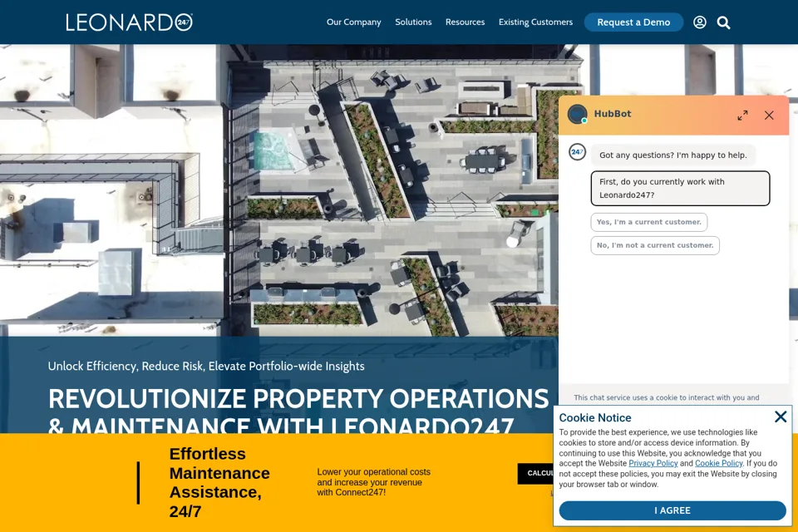Open the user account icon

click(x=700, y=22)
